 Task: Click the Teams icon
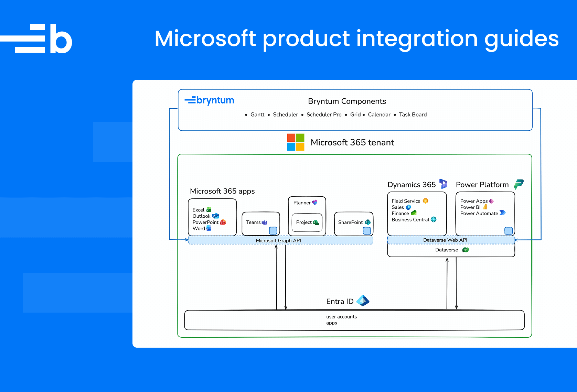(x=264, y=222)
